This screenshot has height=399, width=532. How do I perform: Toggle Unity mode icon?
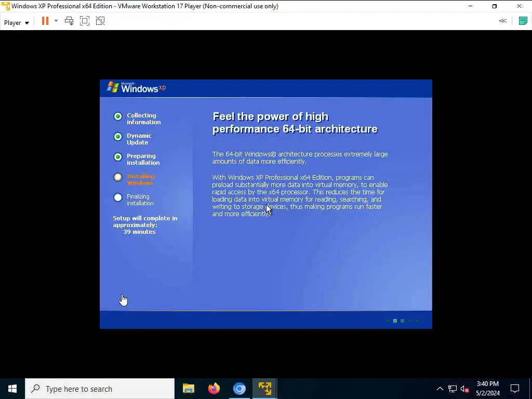click(x=100, y=21)
